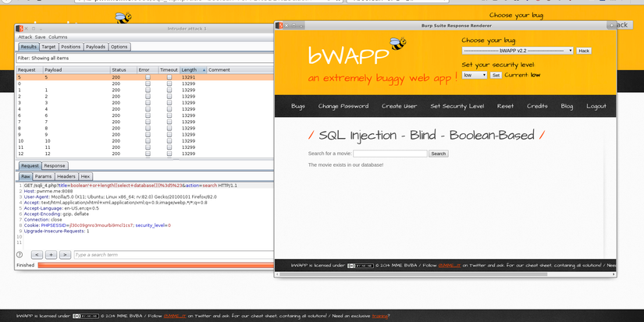Select the Raw view tab
Viewport: 644px width, 322px height.
(26, 176)
